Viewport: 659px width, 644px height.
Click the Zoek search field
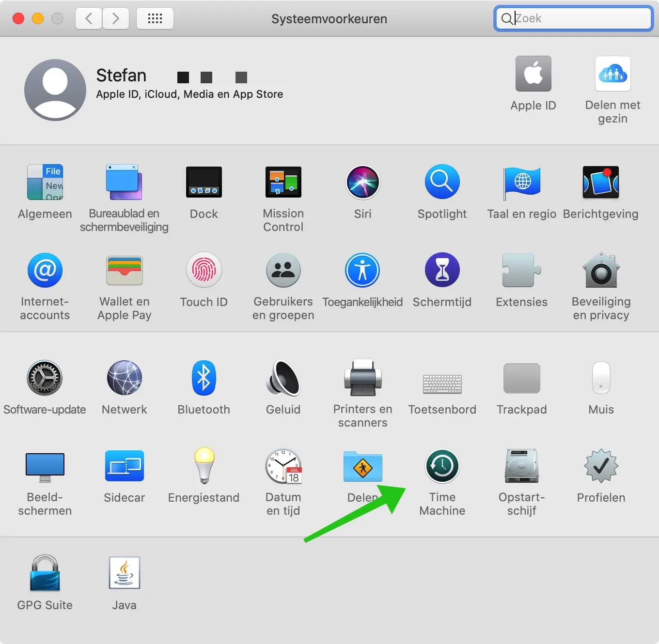(574, 18)
